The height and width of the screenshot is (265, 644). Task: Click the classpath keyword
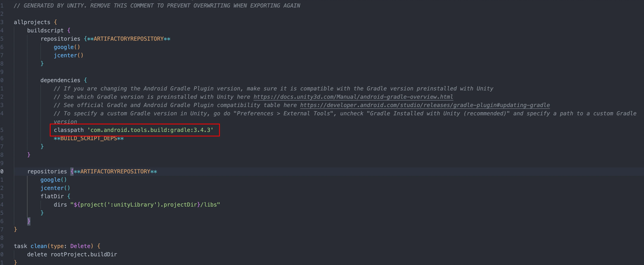pos(69,130)
